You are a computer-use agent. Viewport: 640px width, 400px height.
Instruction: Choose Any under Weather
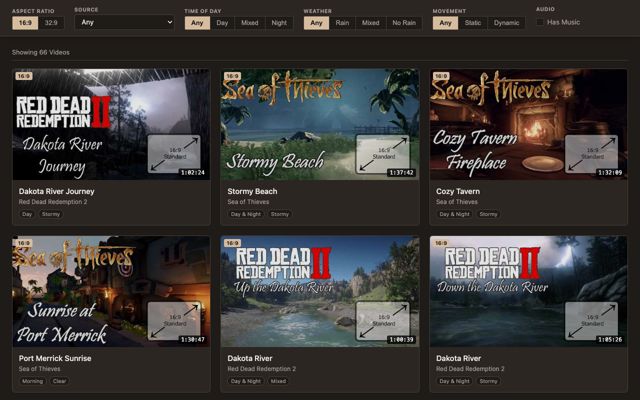pyautogui.click(x=316, y=23)
